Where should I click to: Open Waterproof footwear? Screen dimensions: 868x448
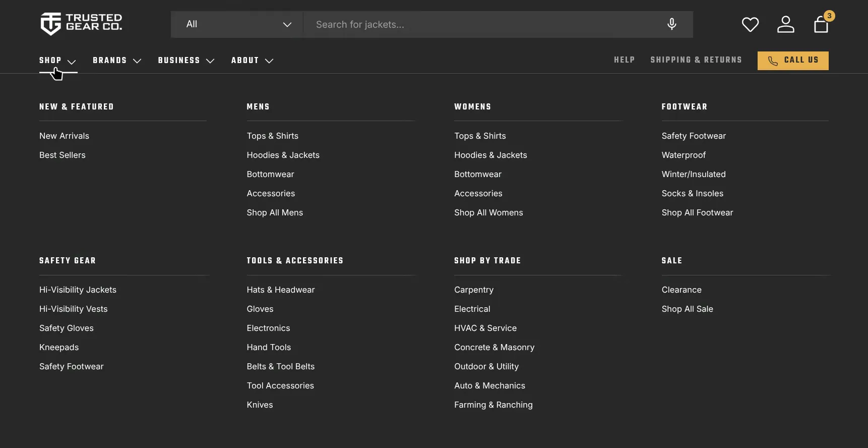[684, 155]
